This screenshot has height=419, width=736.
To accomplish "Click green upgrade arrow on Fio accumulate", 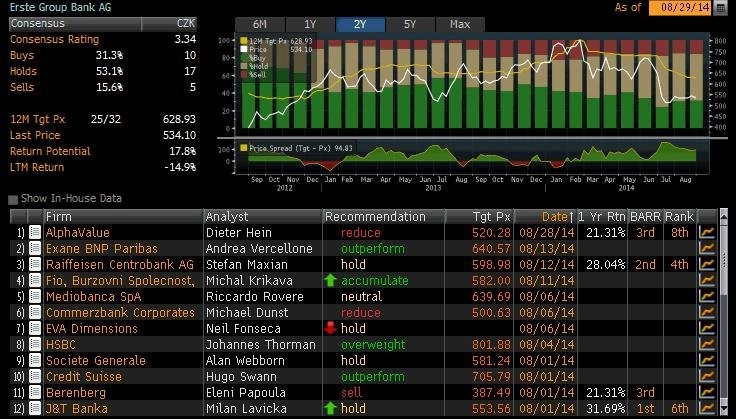I will [x=330, y=280].
